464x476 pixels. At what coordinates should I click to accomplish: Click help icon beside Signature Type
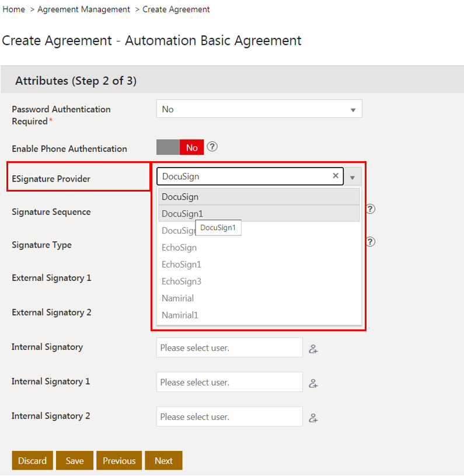point(370,242)
